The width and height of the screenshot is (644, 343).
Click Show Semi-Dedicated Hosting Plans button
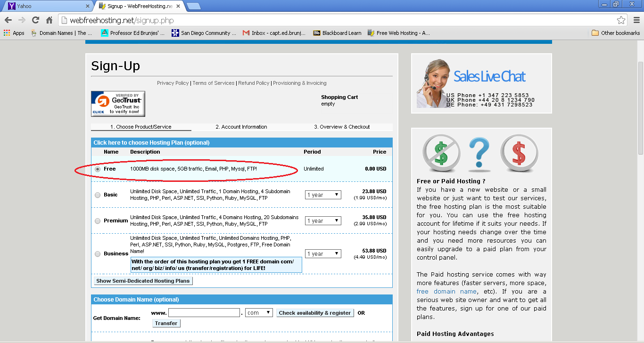pos(143,281)
